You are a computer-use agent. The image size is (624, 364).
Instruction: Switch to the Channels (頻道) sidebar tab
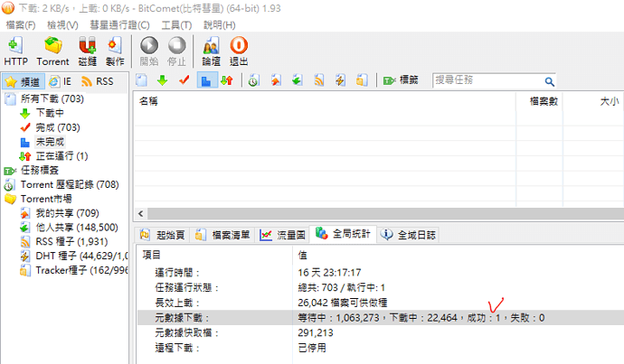tap(23, 81)
